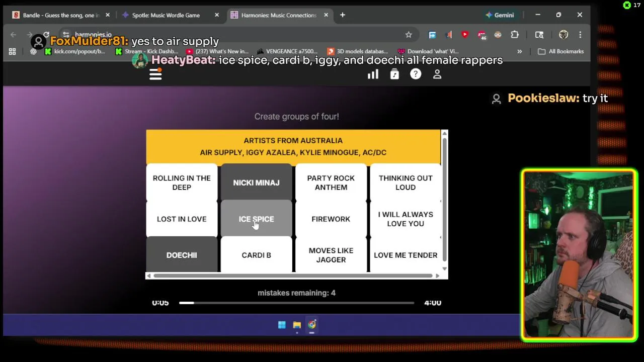The height and width of the screenshot is (362, 644).
Task: Click the music note archive icon
Action: [x=394, y=74]
